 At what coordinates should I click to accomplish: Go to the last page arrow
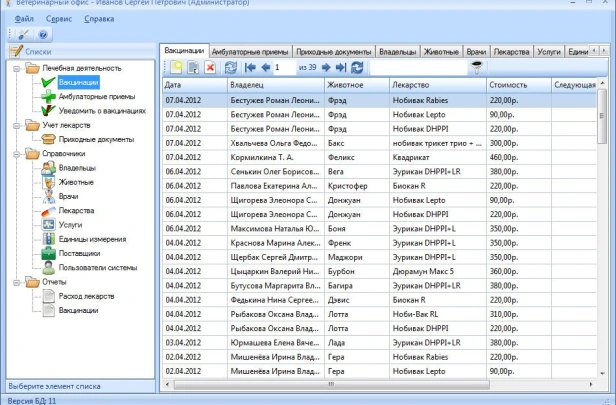coord(341,67)
